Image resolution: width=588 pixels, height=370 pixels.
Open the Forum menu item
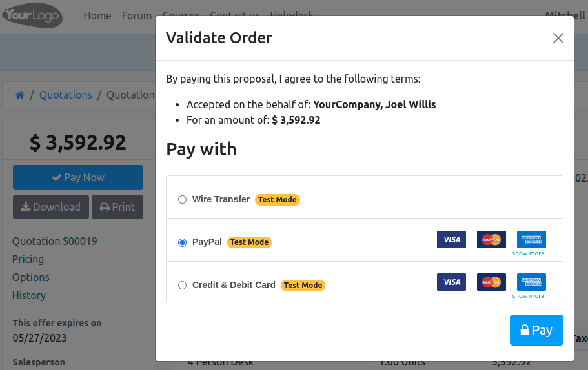coord(137,15)
